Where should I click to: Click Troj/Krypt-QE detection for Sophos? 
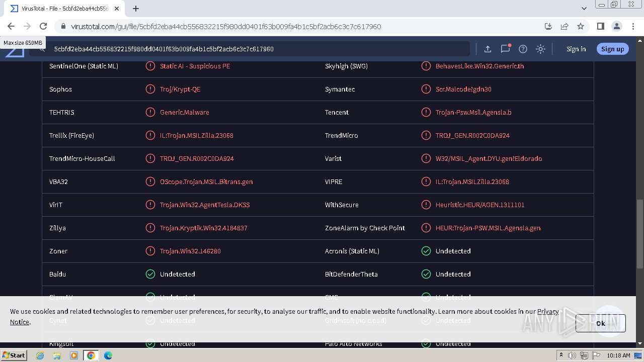click(x=180, y=89)
